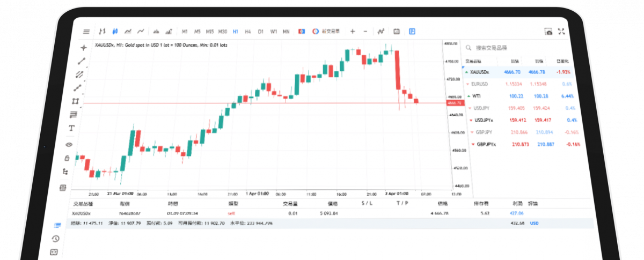Select USDJPY in the Market Watch list
Screen dimensions: 644x260
pos(522,108)
